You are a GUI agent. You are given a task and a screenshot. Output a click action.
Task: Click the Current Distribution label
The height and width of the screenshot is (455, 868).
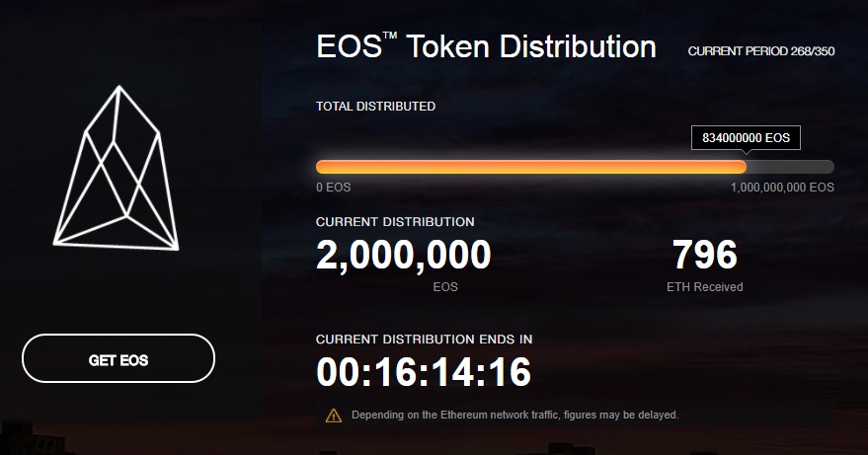pyautogui.click(x=395, y=222)
